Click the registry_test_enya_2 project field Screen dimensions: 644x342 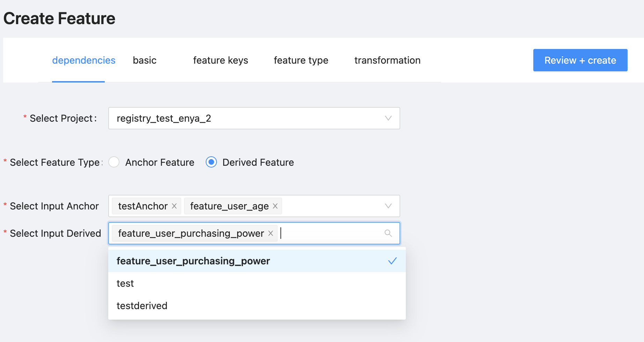tap(244, 118)
